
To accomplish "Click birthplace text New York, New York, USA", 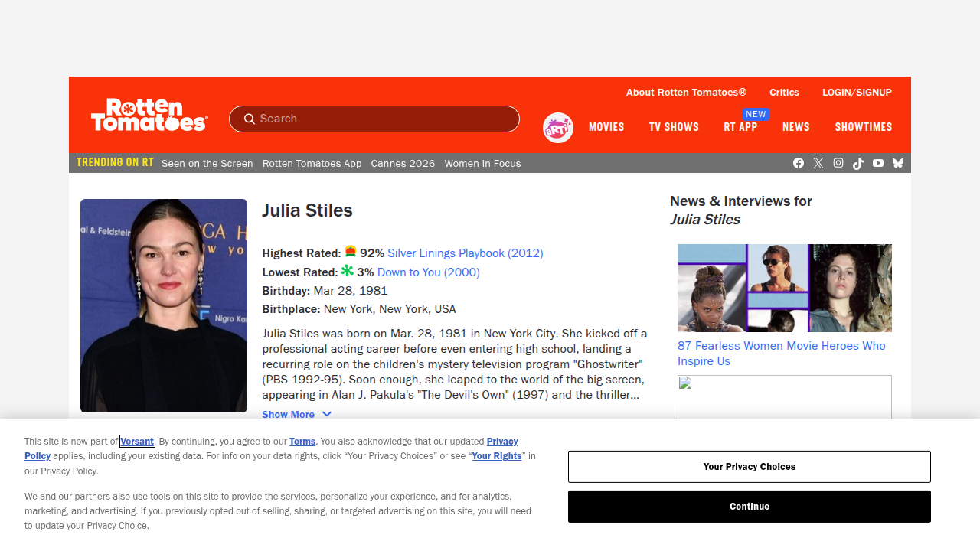I will [x=390, y=309].
